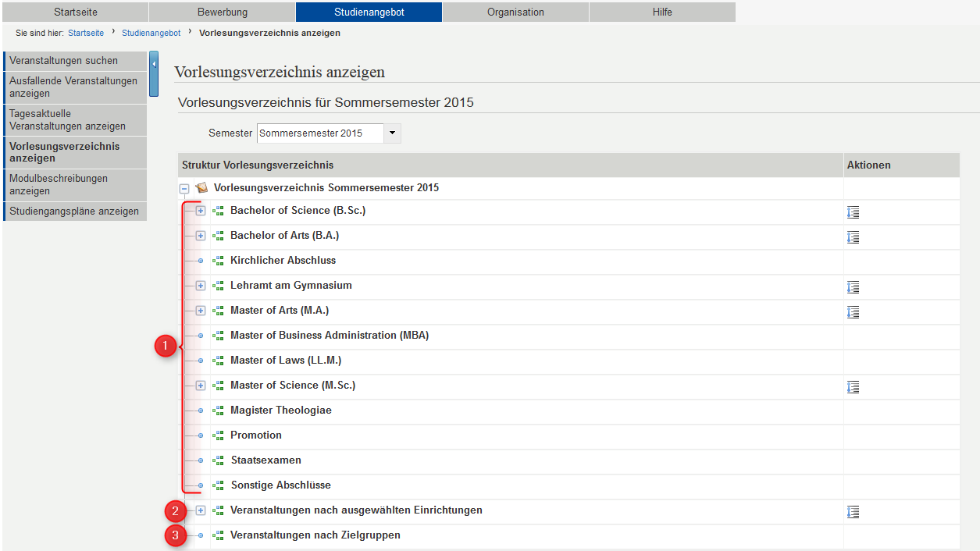
Task: Expand the Bachelor of Arts (B.A.) node
Action: 201,236
